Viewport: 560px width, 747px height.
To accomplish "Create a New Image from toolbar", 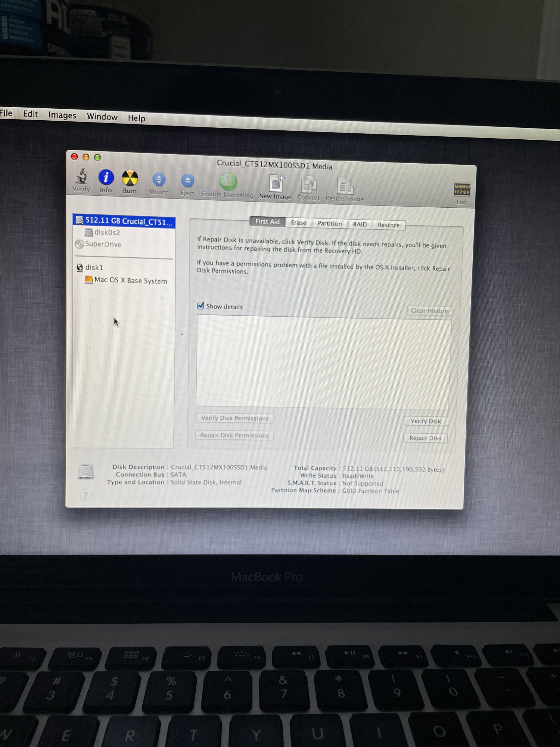I will click(x=276, y=183).
